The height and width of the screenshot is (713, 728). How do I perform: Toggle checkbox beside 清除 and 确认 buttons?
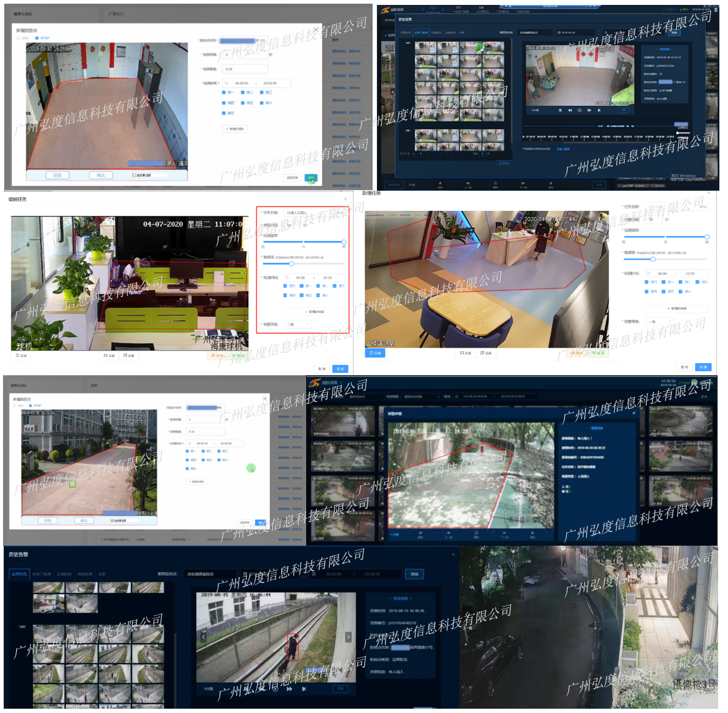[134, 175]
